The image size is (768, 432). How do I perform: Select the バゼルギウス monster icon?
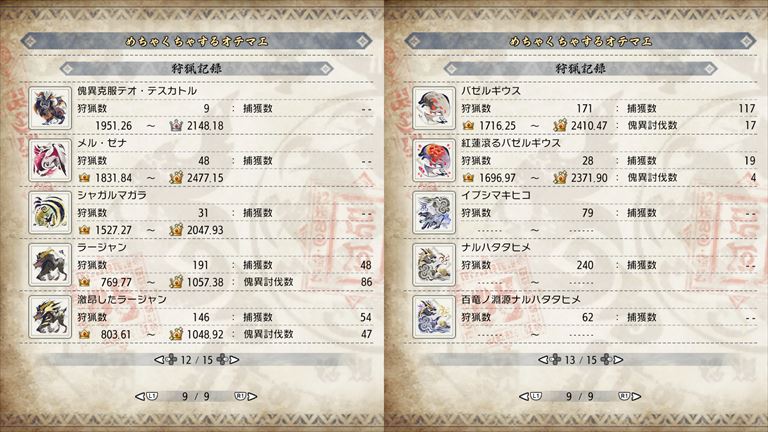coord(434,108)
